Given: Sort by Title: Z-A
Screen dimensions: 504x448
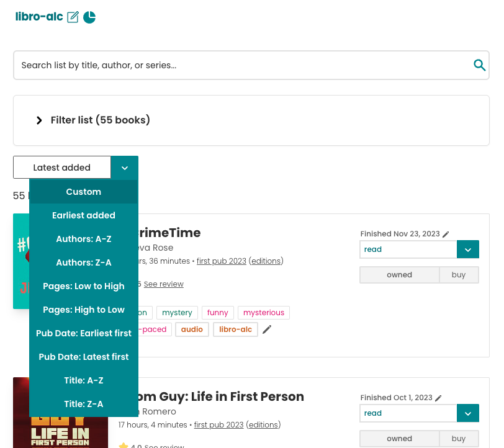Looking at the screenshot, I should click(x=84, y=404).
